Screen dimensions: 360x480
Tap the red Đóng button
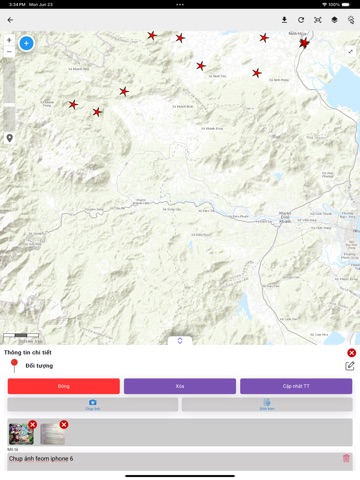coord(64,386)
